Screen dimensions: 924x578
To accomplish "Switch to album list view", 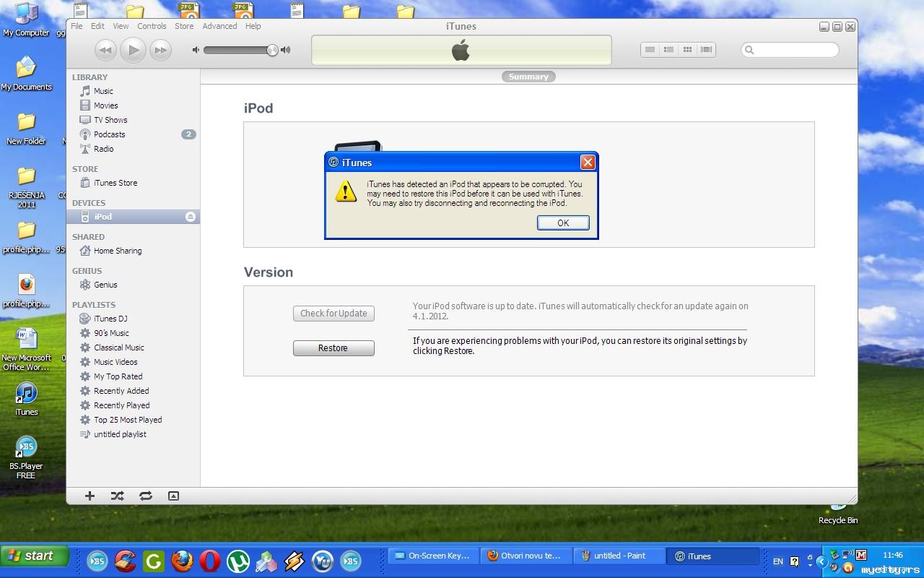I will tap(668, 50).
